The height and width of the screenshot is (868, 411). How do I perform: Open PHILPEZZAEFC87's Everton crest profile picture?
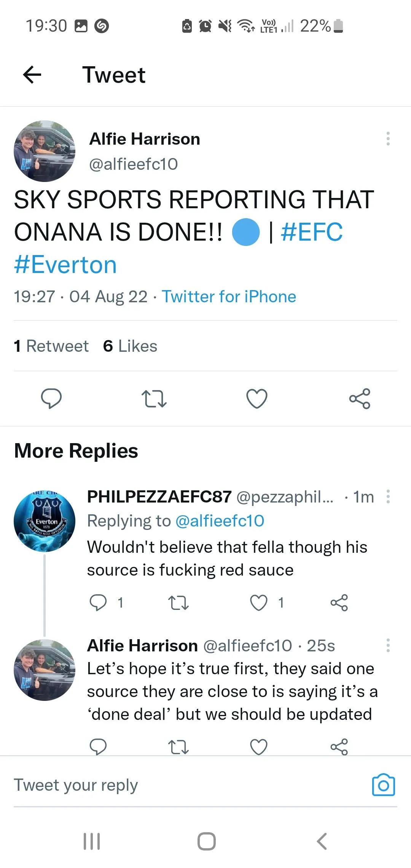pos(45,521)
